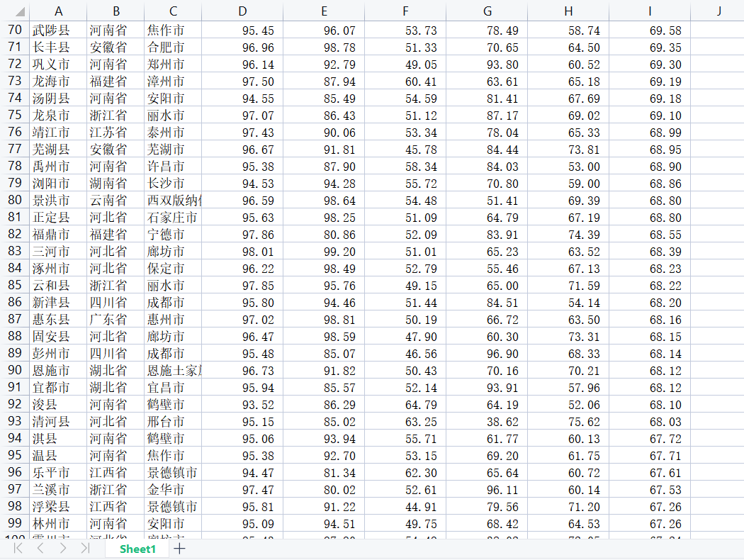Click value 38.62 in column G
The height and width of the screenshot is (560, 744).
point(487,422)
